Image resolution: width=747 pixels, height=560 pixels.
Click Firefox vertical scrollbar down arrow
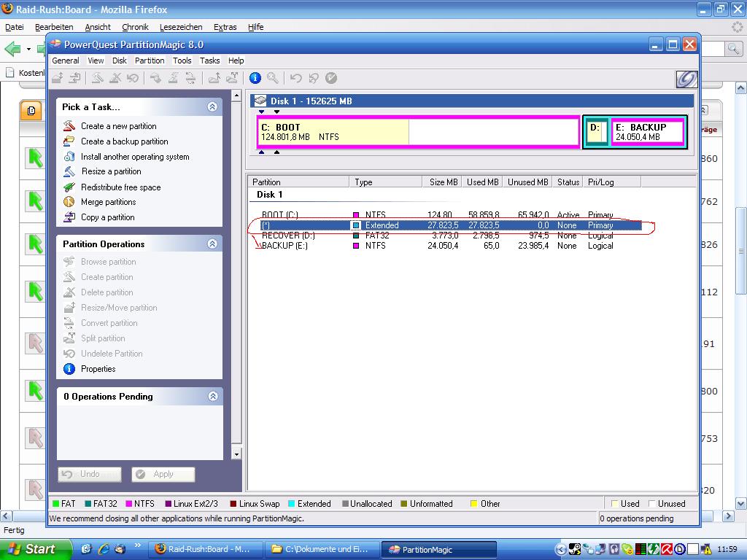[741, 503]
